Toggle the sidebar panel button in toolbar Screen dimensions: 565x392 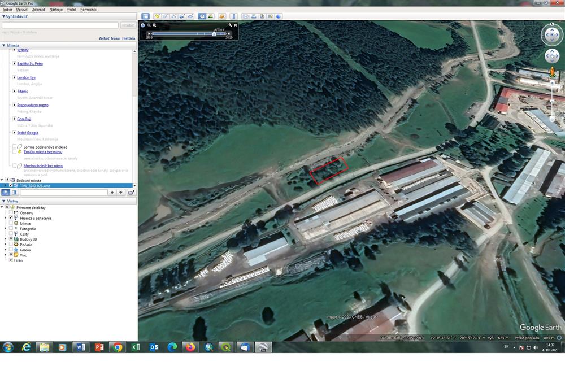click(x=145, y=16)
